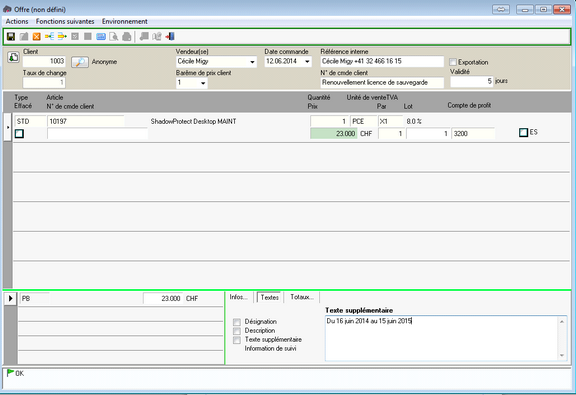Viewport: 576px width, 395px height.
Task: Toggle the ES checkbox on the article line
Action: click(x=523, y=132)
